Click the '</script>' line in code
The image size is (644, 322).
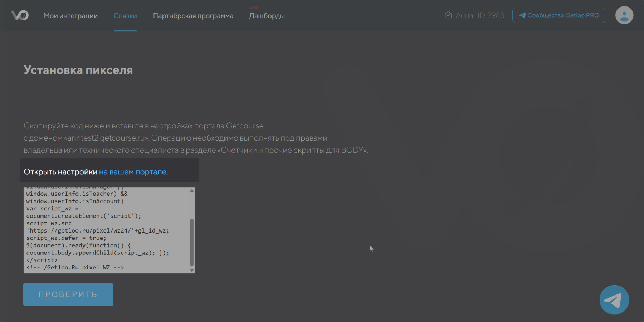click(42, 260)
